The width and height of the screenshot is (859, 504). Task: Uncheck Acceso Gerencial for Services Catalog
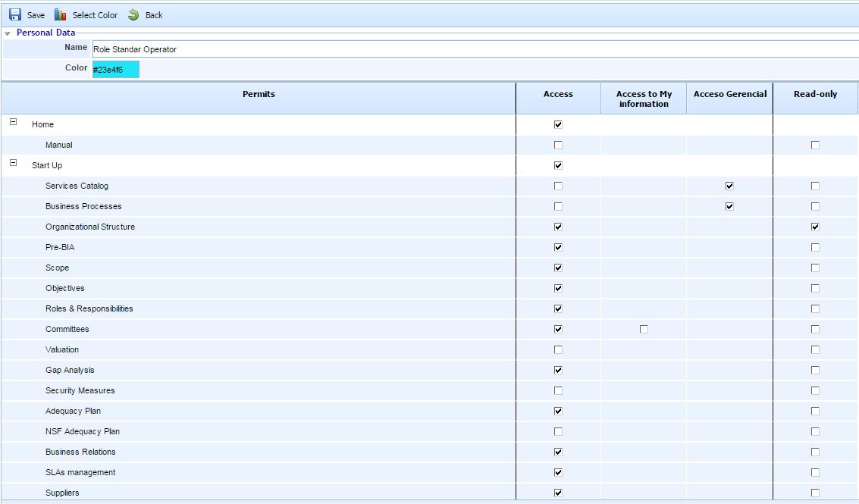729,186
